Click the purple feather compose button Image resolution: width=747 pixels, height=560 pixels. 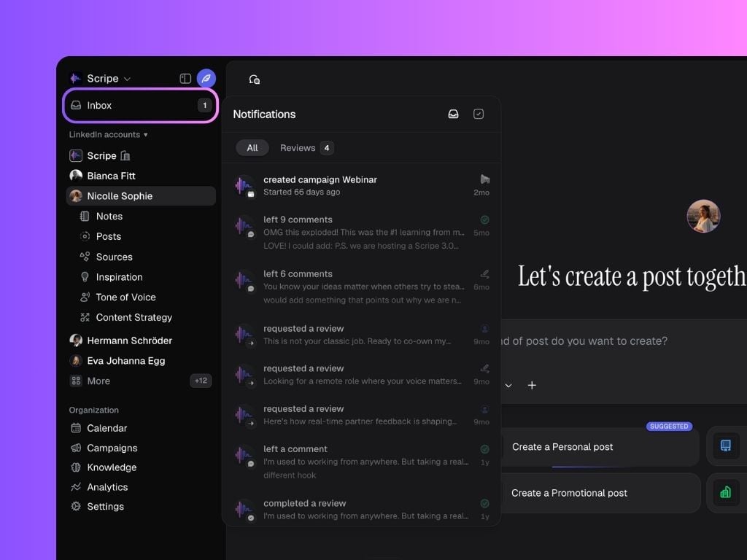tap(206, 79)
